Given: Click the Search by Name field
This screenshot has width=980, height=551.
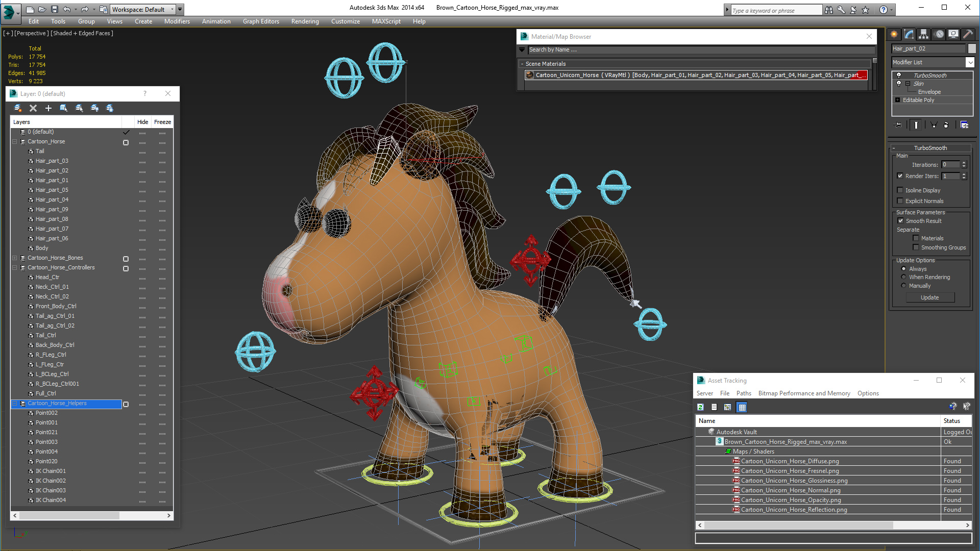Looking at the screenshot, I should (x=699, y=49).
